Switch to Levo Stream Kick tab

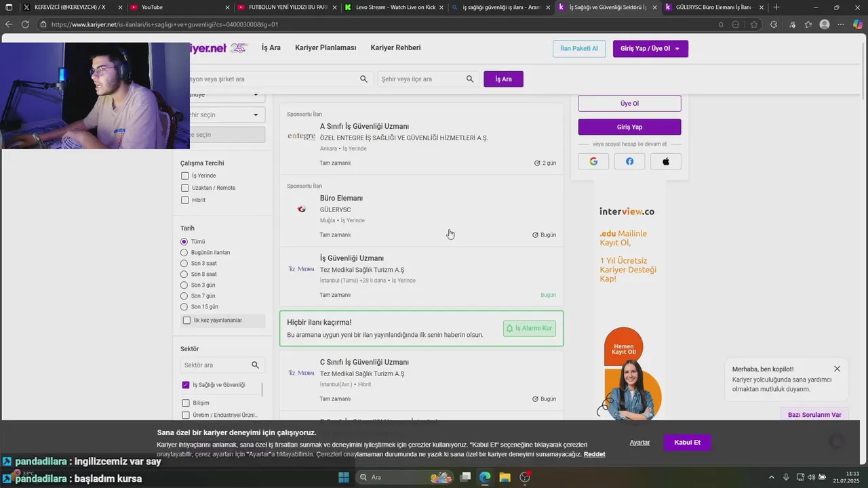[x=395, y=7]
